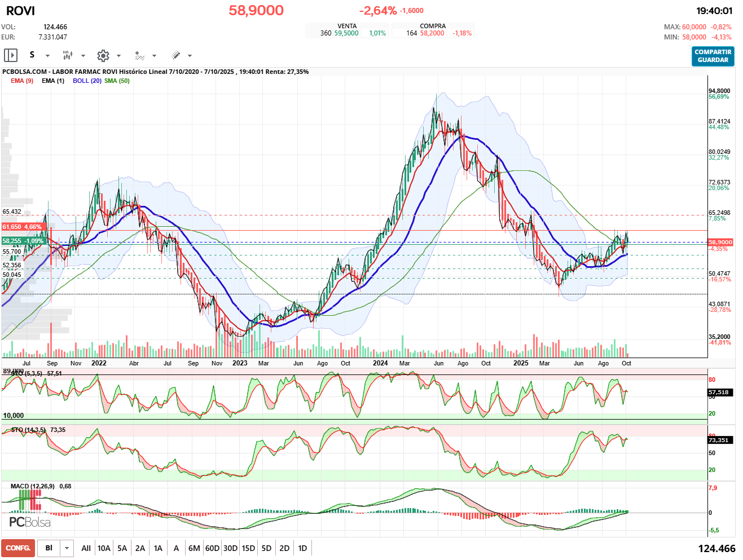Click the COMPARTIR GUARDAR button
The height and width of the screenshot is (560, 743).
click(713, 56)
